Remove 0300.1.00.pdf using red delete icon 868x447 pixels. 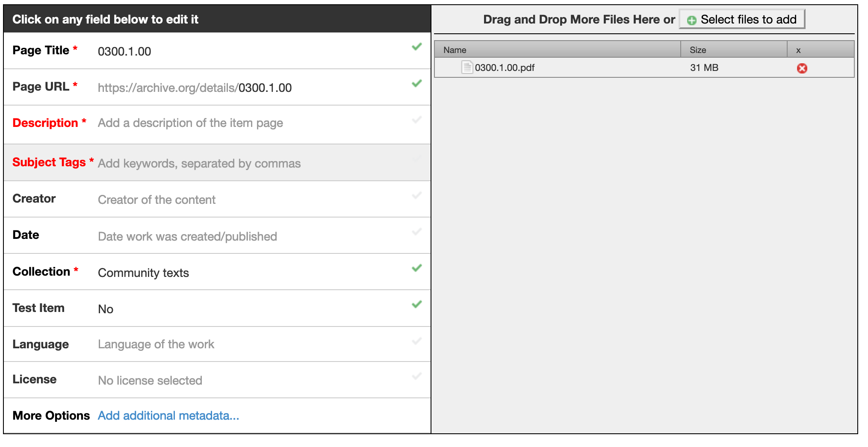click(x=803, y=68)
